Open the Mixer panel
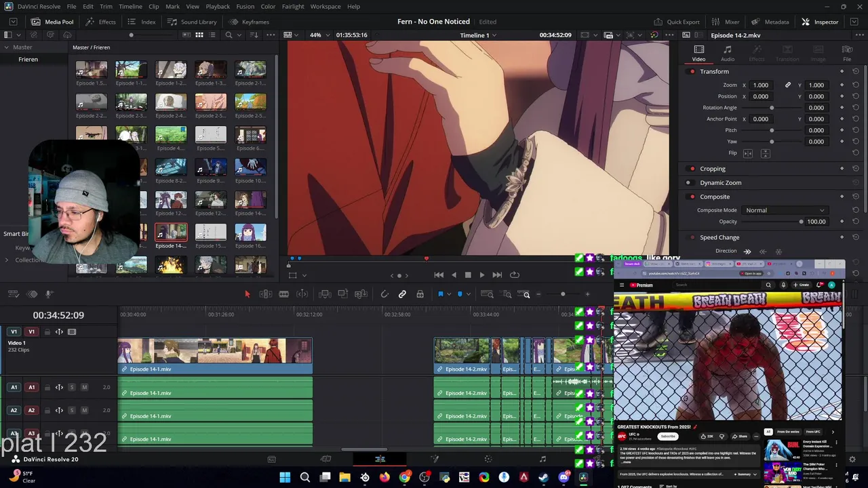The image size is (868, 488). coord(726,22)
